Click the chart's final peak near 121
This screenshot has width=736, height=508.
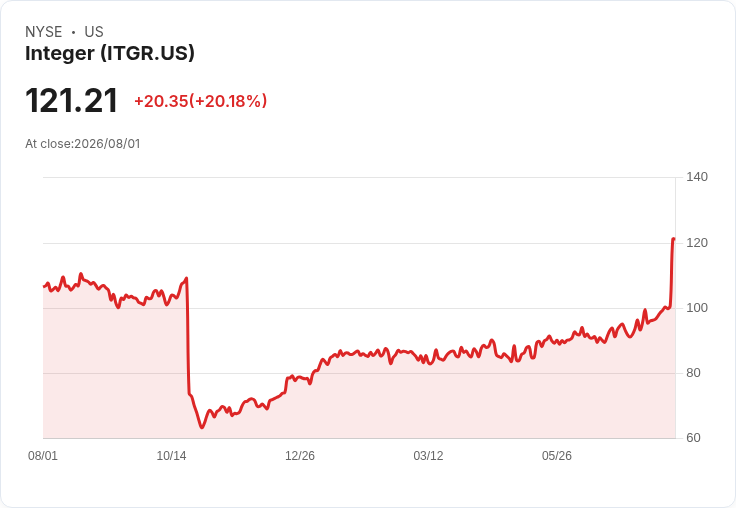(673, 239)
